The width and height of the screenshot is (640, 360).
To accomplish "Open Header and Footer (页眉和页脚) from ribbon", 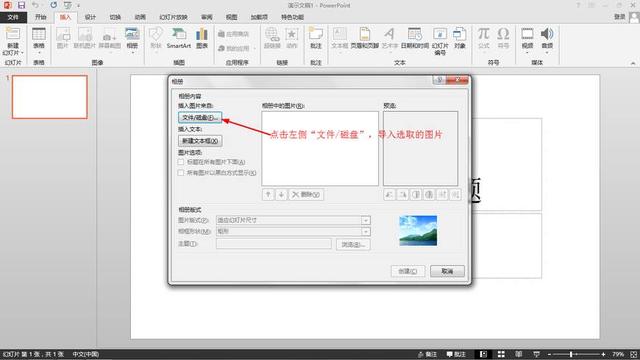I will pos(364,38).
